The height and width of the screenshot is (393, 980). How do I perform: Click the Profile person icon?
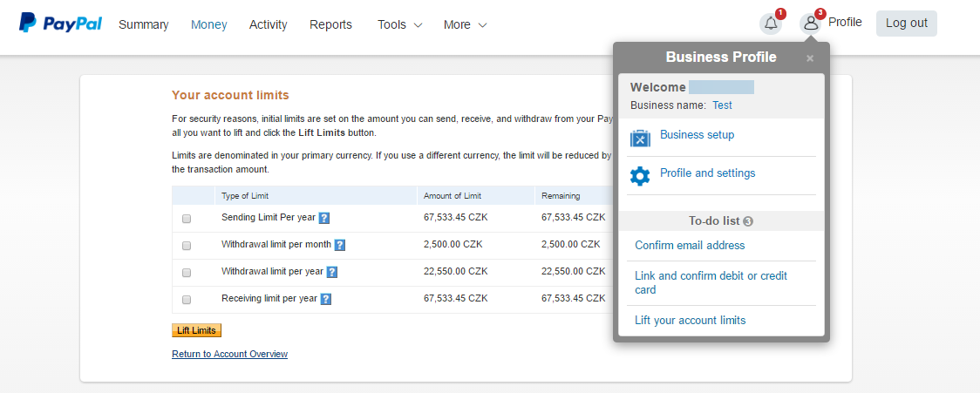[811, 24]
